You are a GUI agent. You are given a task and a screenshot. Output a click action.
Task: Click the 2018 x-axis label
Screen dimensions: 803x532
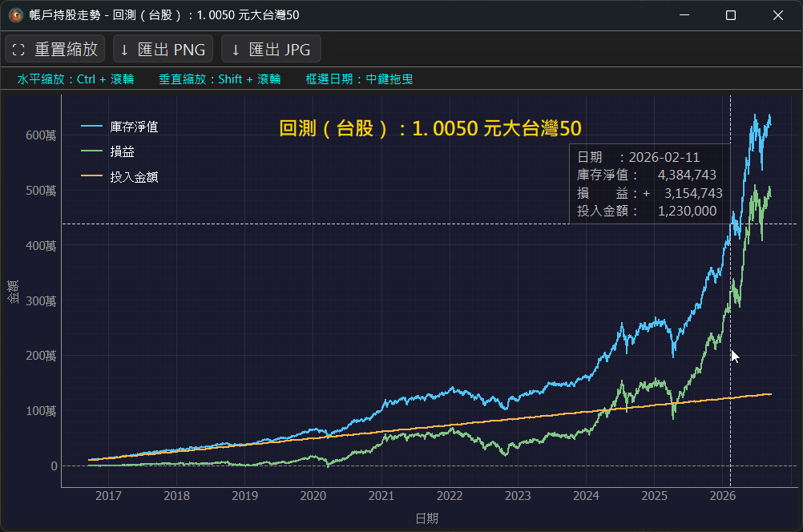[176, 496]
